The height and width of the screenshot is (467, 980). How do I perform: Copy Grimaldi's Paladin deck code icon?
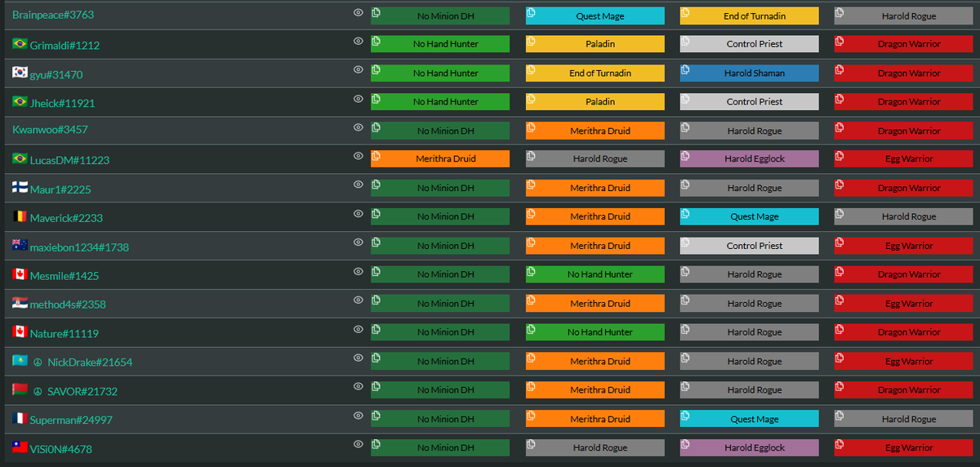(531, 41)
